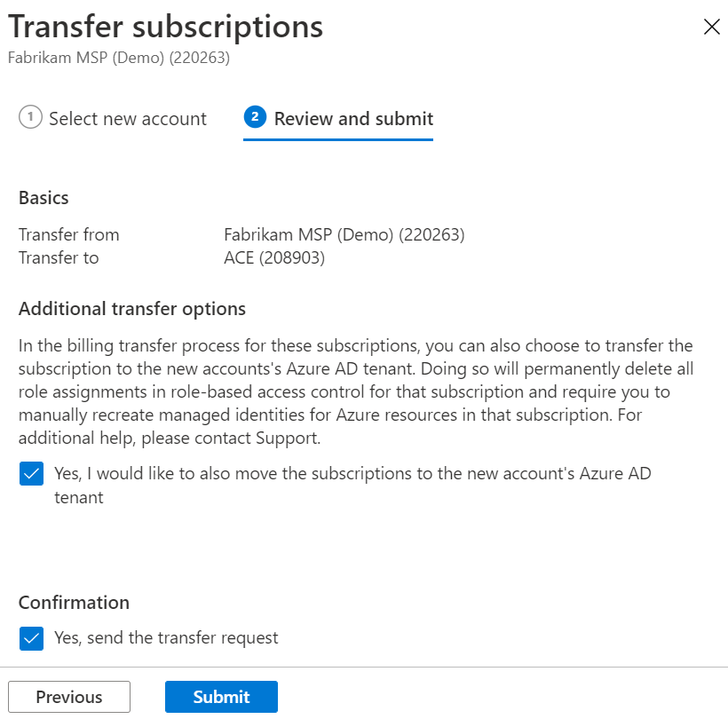The height and width of the screenshot is (719, 728).
Task: Click the Transfer to field label
Action: tap(59, 257)
